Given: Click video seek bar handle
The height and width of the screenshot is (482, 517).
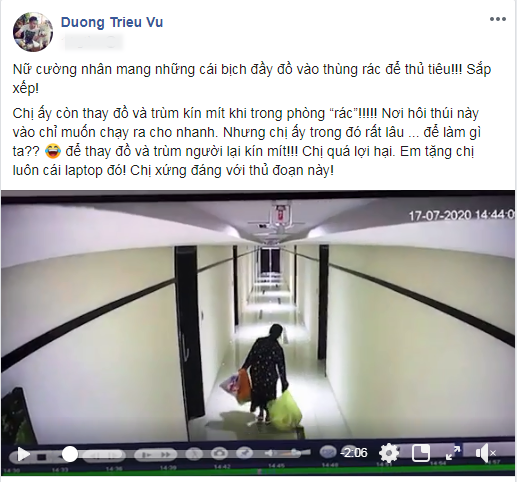Looking at the screenshot, I should (70, 454).
